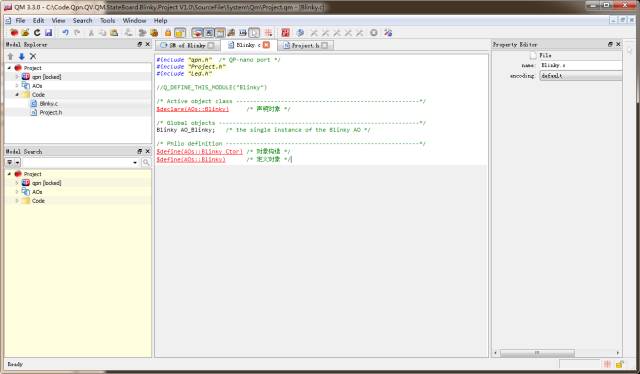Click the blue Undo arrow icon
Image resolution: width=640 pixels, height=374 pixels.
coord(65,33)
